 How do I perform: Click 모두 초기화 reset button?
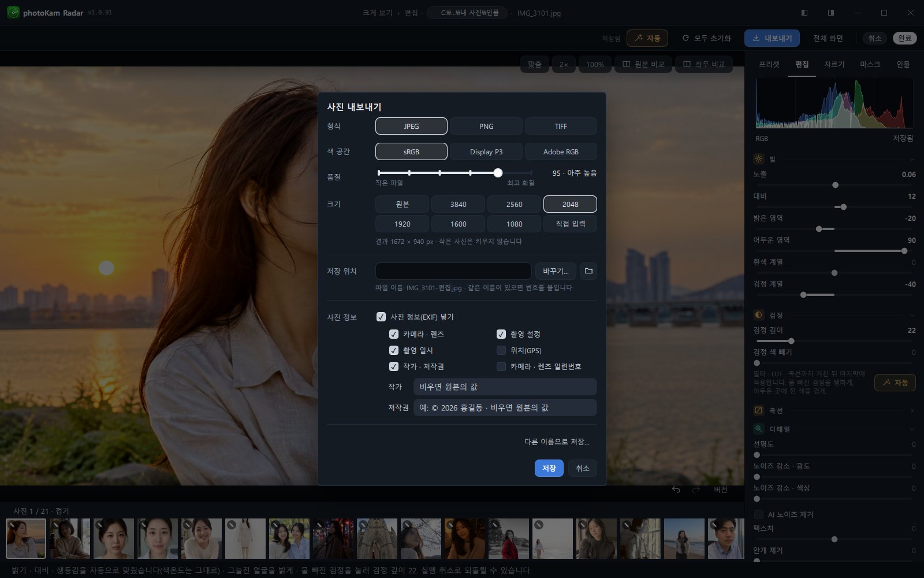click(706, 38)
